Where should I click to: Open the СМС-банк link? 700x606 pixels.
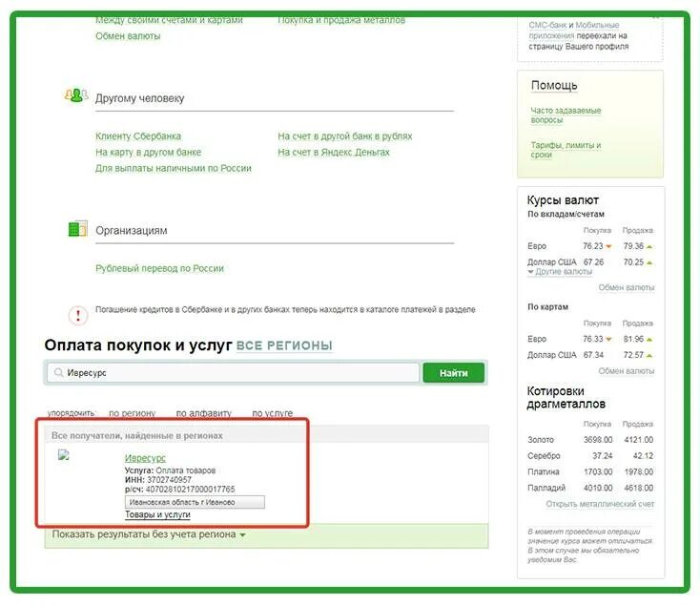(547, 25)
